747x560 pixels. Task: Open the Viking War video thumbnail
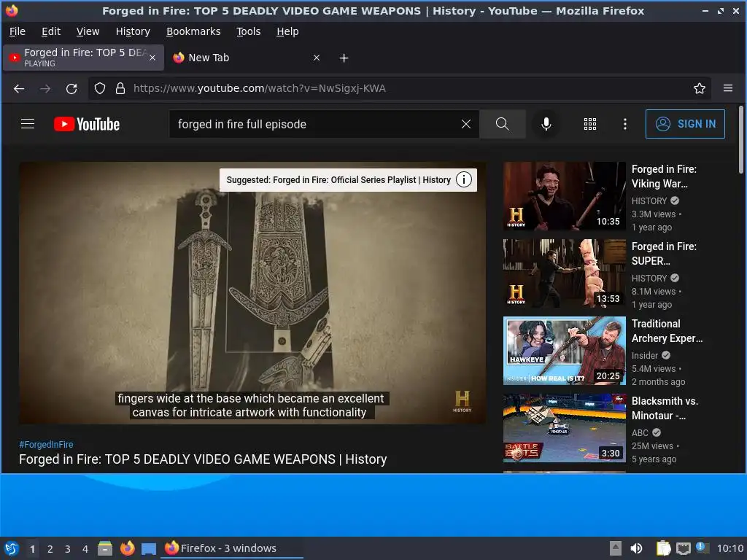click(x=564, y=196)
